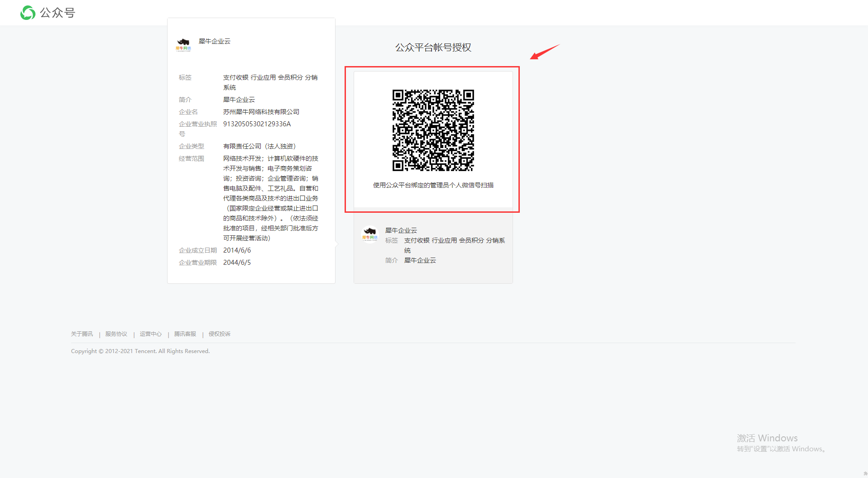
Task: Click the 企业成立日期 label
Action: [x=198, y=250]
